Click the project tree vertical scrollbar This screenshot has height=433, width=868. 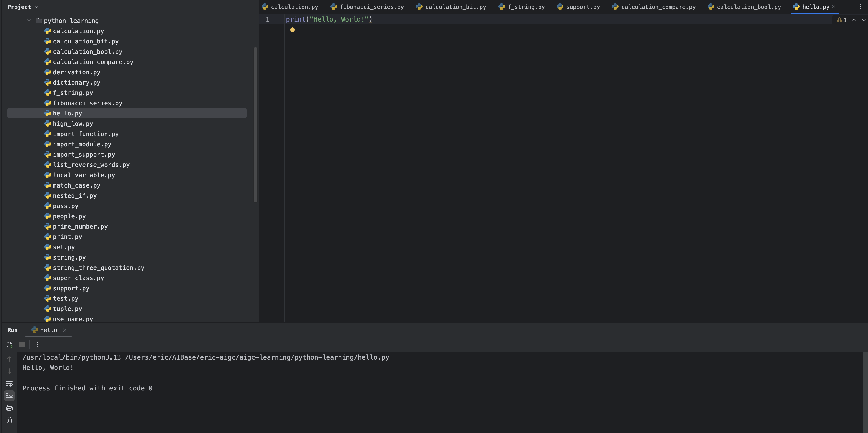click(x=255, y=125)
